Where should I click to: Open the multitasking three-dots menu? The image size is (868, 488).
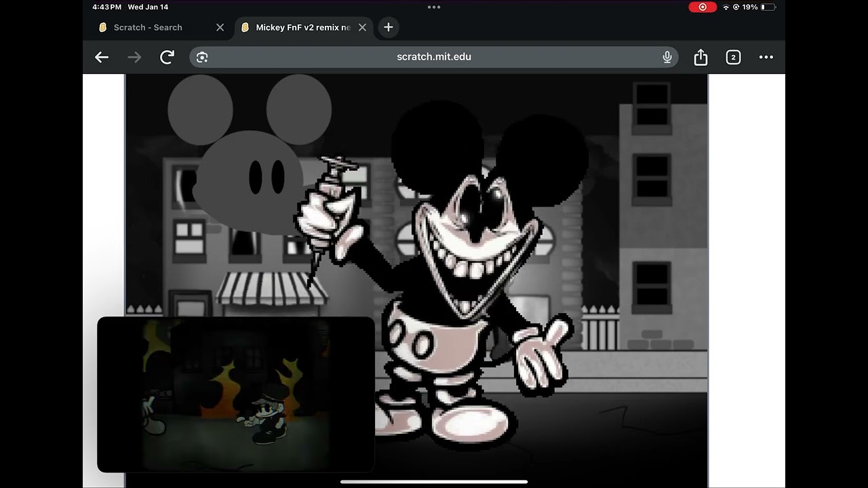coord(434,7)
